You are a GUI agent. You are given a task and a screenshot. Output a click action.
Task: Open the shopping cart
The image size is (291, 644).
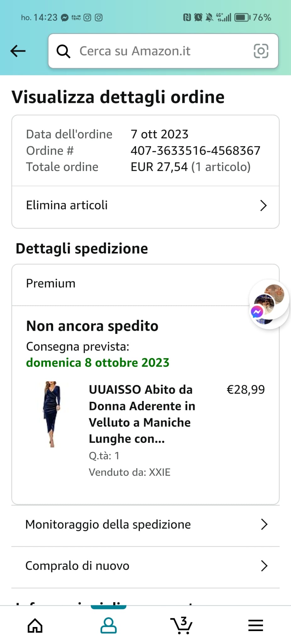(x=181, y=625)
